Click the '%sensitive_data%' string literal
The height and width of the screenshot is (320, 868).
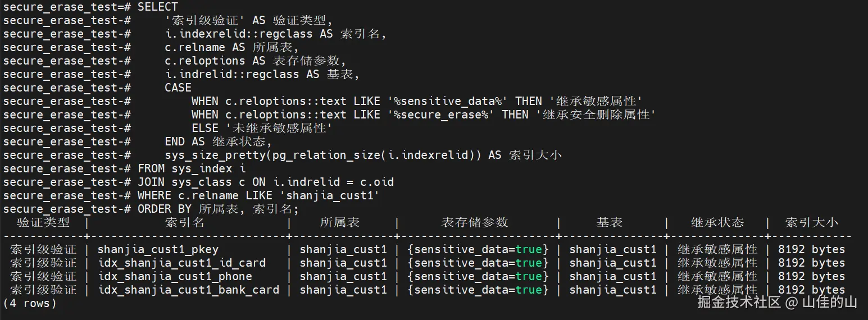click(x=448, y=101)
